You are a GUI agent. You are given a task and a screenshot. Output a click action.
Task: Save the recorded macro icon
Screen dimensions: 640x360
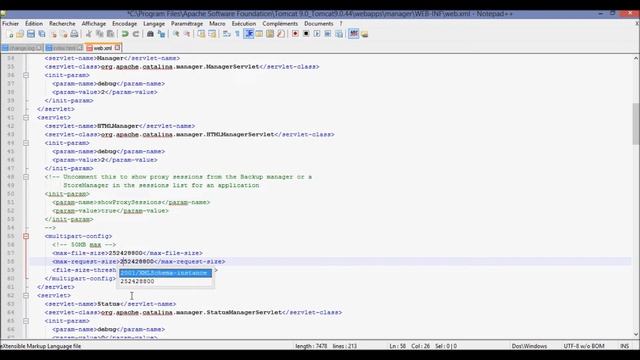[339, 34]
